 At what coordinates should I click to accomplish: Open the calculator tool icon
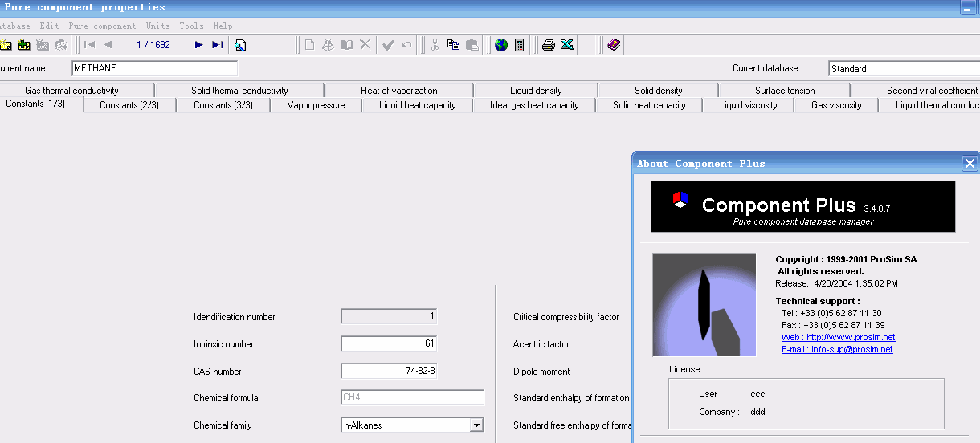(x=520, y=45)
